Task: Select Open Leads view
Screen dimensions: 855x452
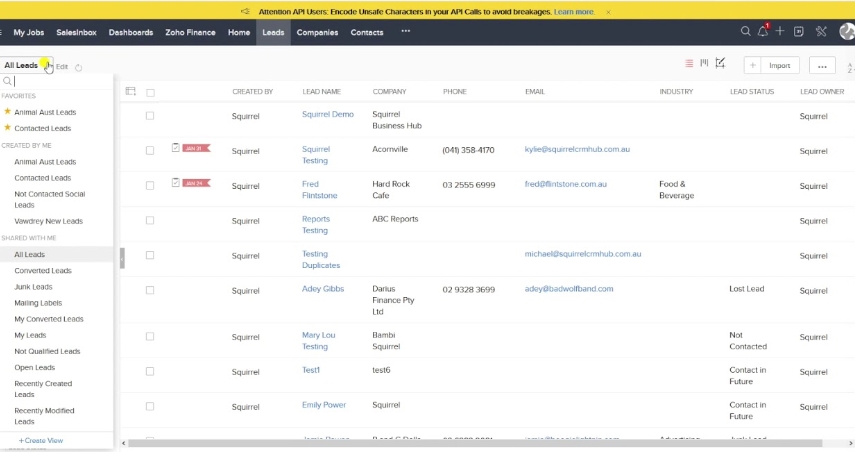Action: point(34,367)
